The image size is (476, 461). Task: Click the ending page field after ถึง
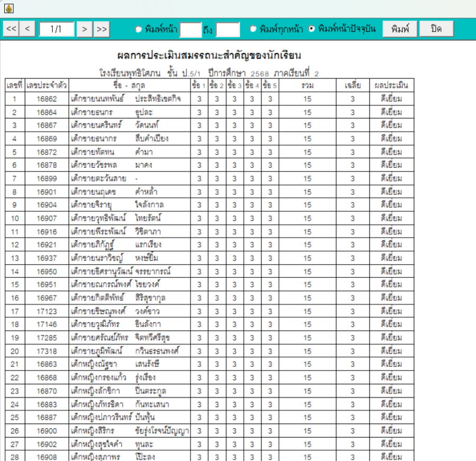point(228,30)
